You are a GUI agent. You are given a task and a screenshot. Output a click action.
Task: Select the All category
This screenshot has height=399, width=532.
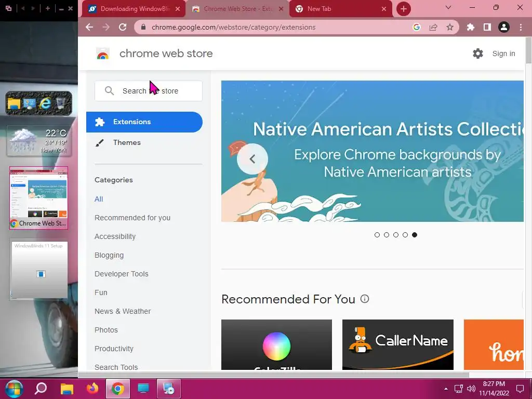point(99,199)
